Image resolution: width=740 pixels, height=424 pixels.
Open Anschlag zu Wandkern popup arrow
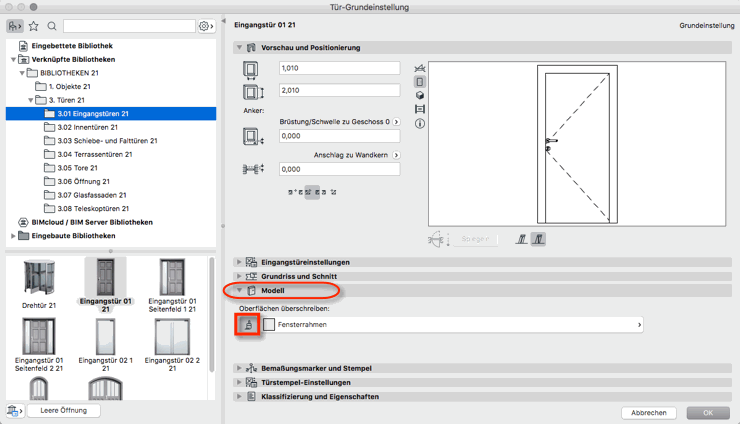(396, 155)
